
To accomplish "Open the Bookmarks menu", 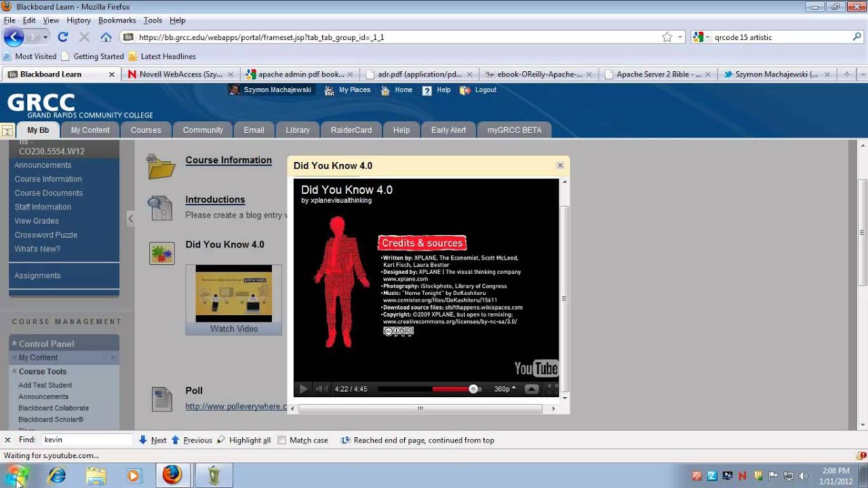I will click(117, 20).
